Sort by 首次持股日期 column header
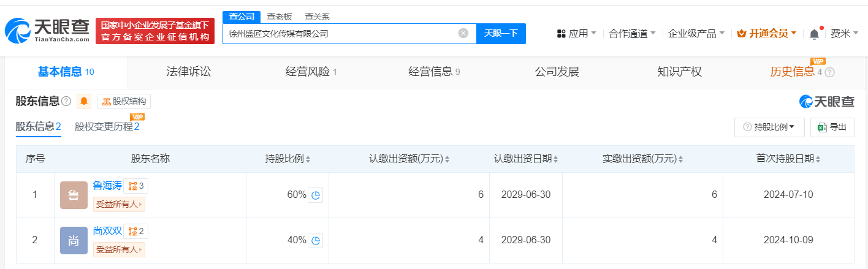The width and height of the screenshot is (868, 269). click(789, 159)
